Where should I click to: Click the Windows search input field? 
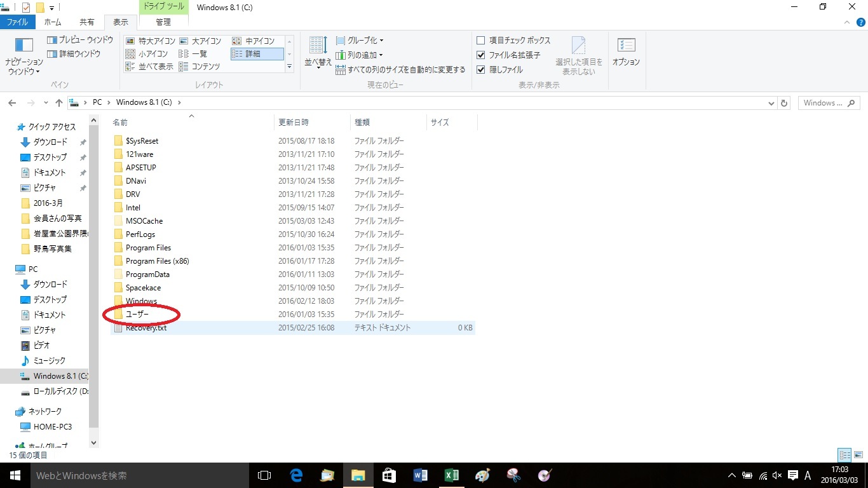tap(828, 103)
